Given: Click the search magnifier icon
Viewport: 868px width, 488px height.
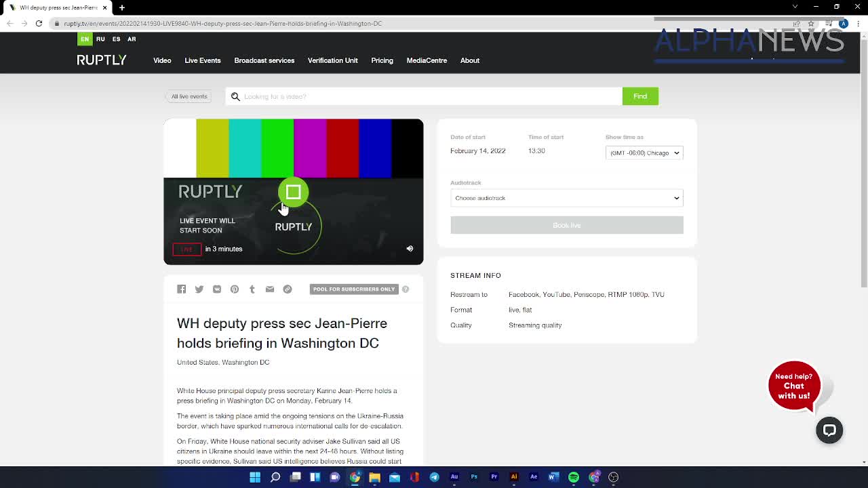Looking at the screenshot, I should pyautogui.click(x=235, y=96).
